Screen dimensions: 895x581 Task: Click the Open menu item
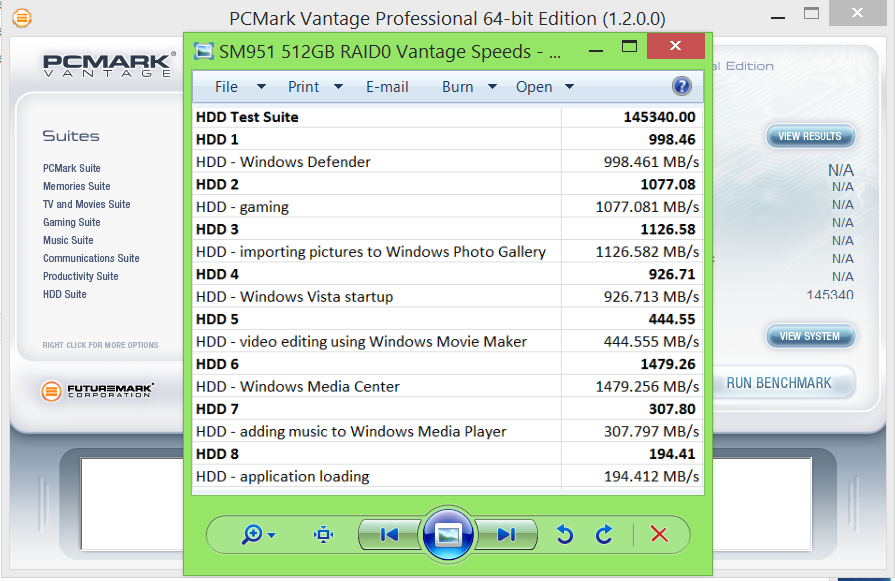tap(534, 87)
